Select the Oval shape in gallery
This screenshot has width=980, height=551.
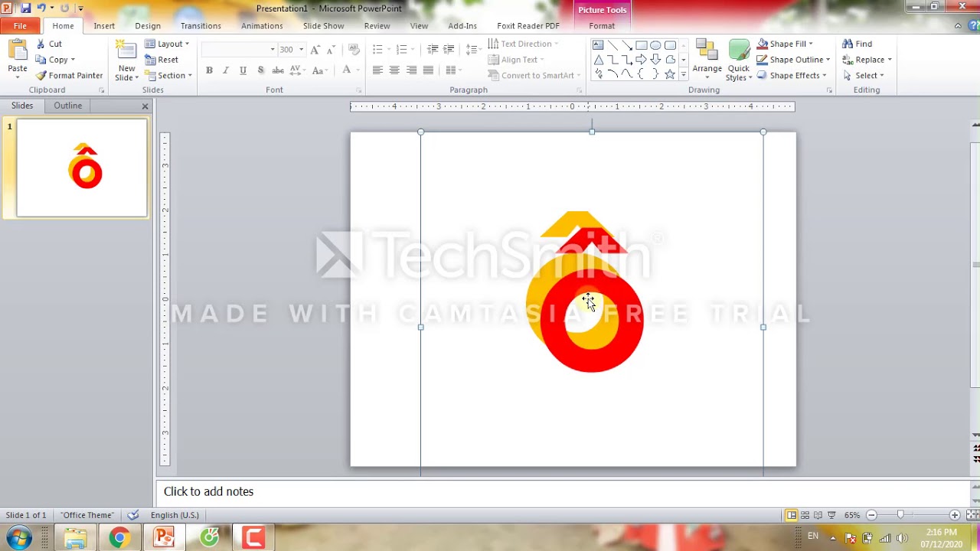click(656, 45)
